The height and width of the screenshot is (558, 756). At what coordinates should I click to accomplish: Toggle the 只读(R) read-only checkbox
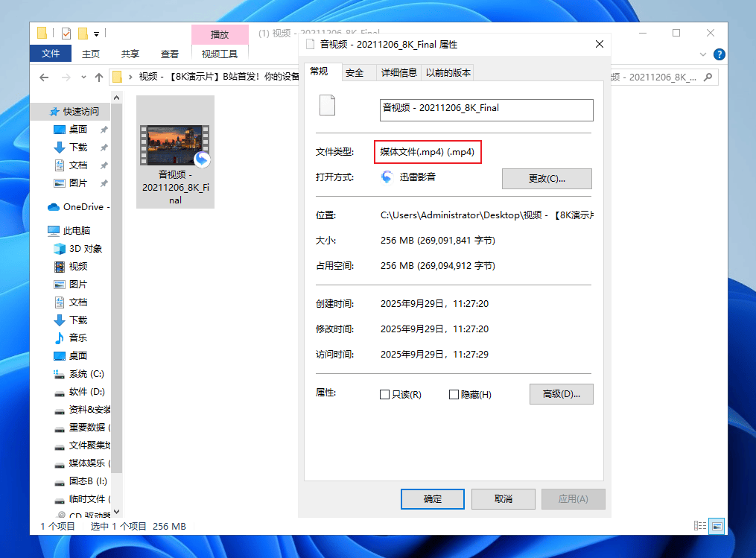click(x=385, y=395)
